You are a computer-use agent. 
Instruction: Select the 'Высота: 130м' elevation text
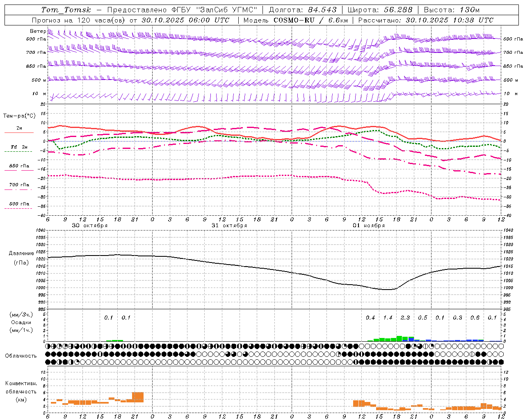point(452,10)
